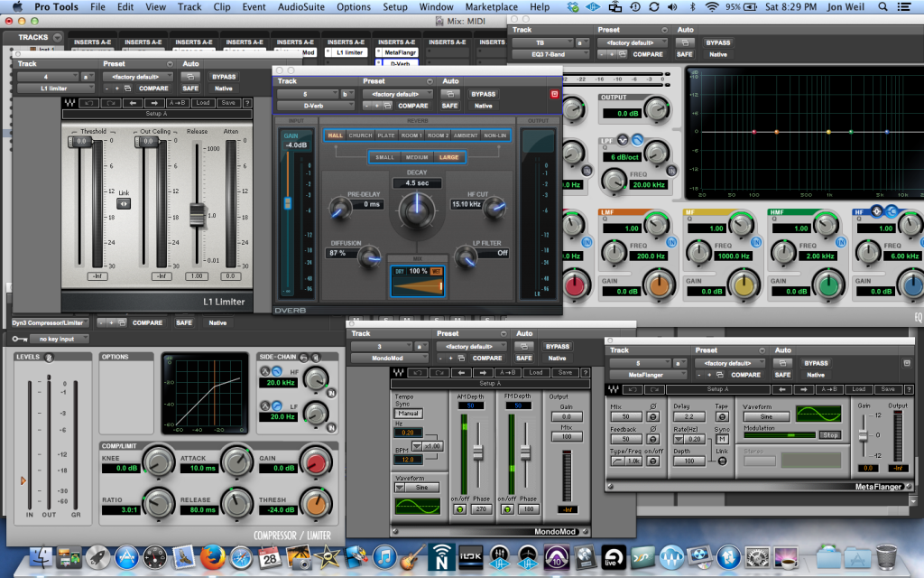
Task: Click Stop button in MetaFlanger modulation section
Action: point(830,434)
